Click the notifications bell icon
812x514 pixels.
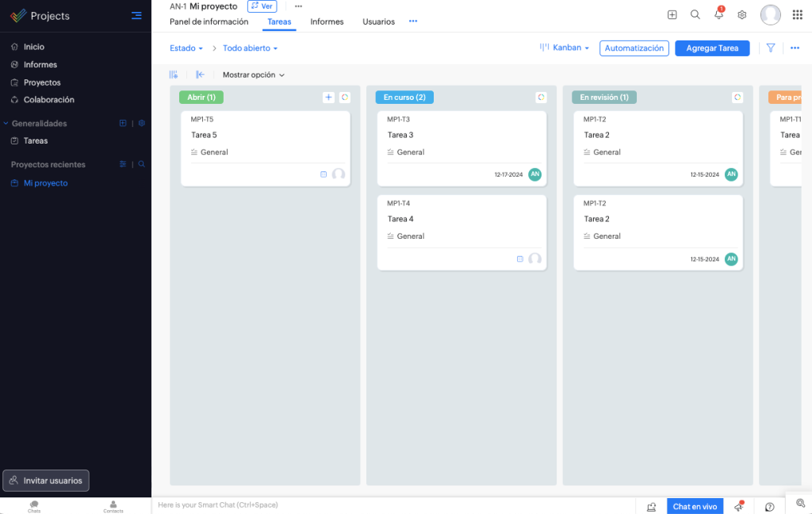tap(718, 14)
